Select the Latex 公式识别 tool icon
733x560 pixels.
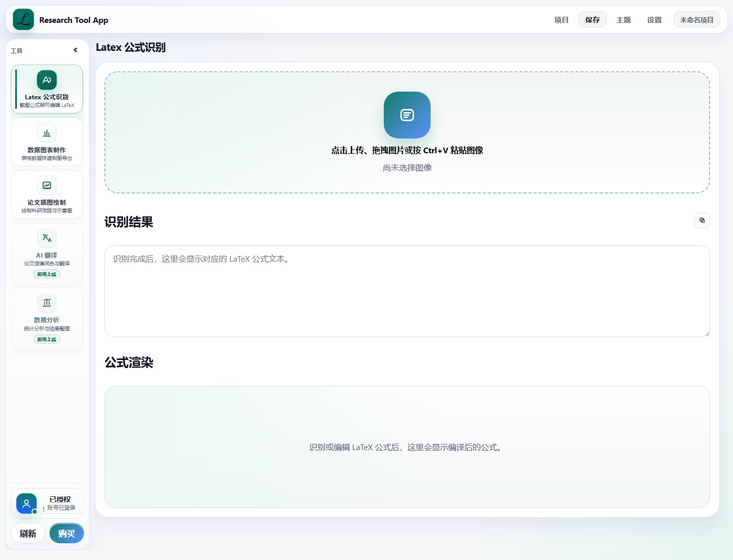point(47,80)
